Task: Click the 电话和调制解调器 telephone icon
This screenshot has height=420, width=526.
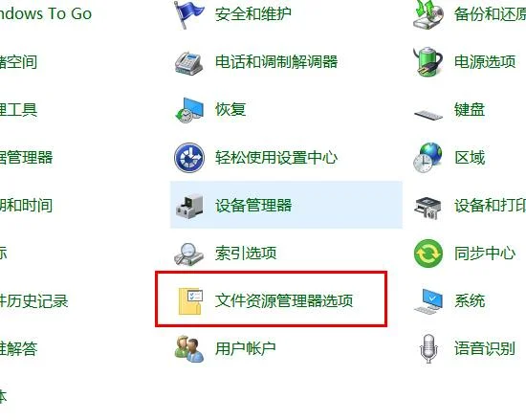Action: click(x=188, y=63)
